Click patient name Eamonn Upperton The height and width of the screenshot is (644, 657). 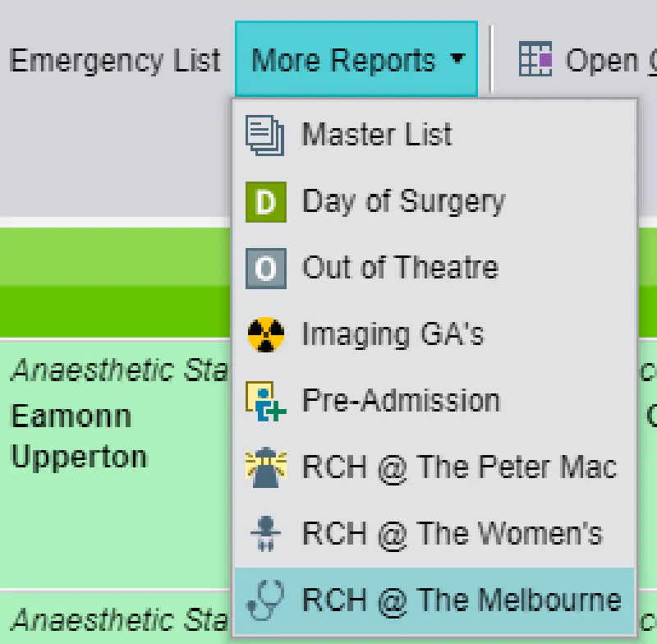click(79, 435)
